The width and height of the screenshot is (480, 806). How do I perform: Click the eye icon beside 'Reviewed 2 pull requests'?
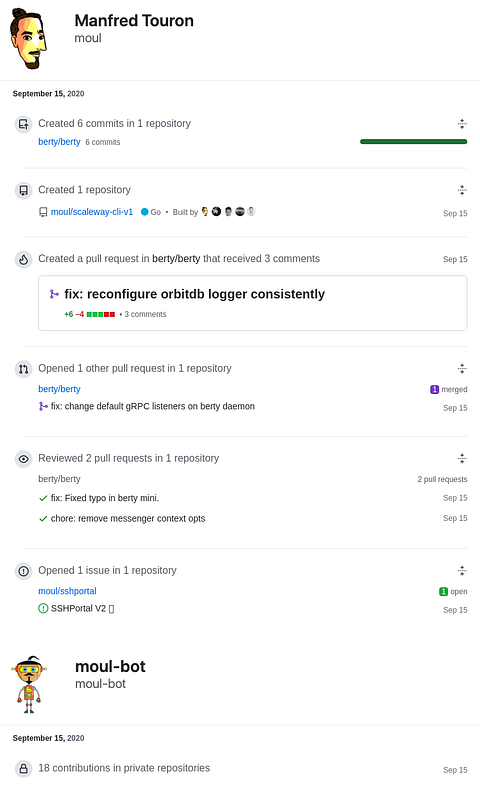coord(23,459)
